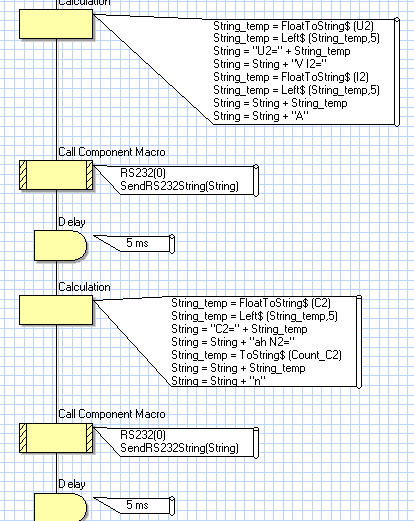Select the bottom Delay icon

(61, 507)
